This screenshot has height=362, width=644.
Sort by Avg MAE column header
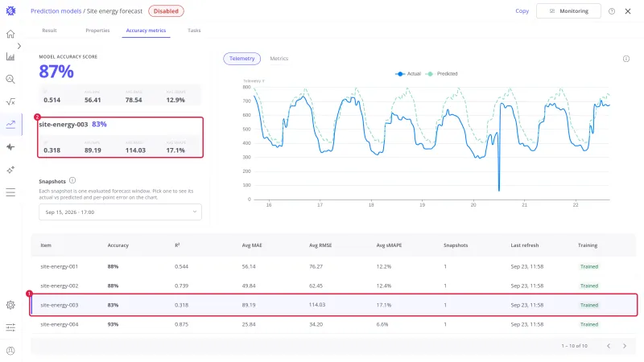tap(252, 245)
